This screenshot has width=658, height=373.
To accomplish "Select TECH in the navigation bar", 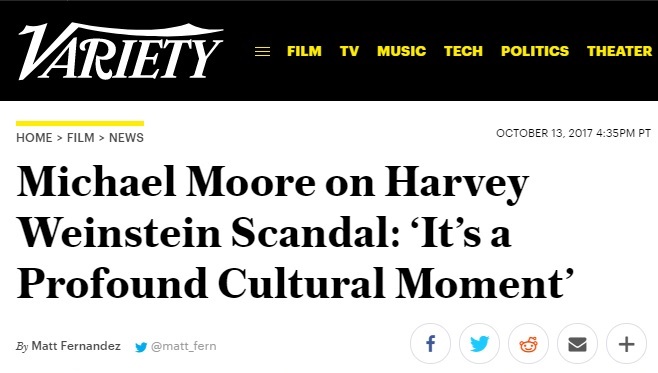I will 463,51.
